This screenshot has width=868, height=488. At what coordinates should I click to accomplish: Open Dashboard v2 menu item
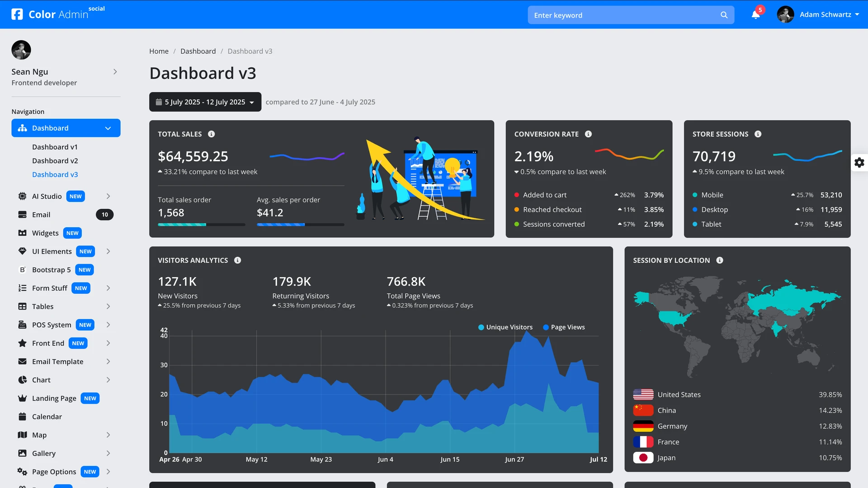pos(55,161)
